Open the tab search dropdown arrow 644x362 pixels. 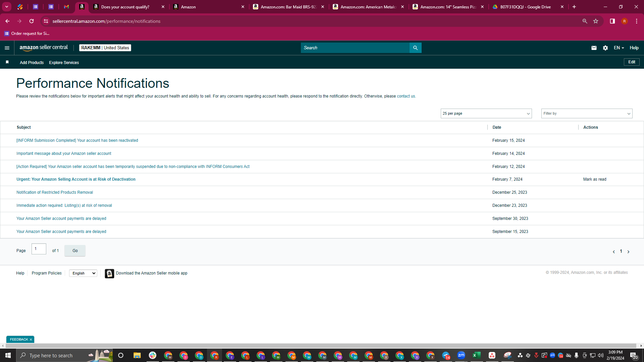(7, 7)
